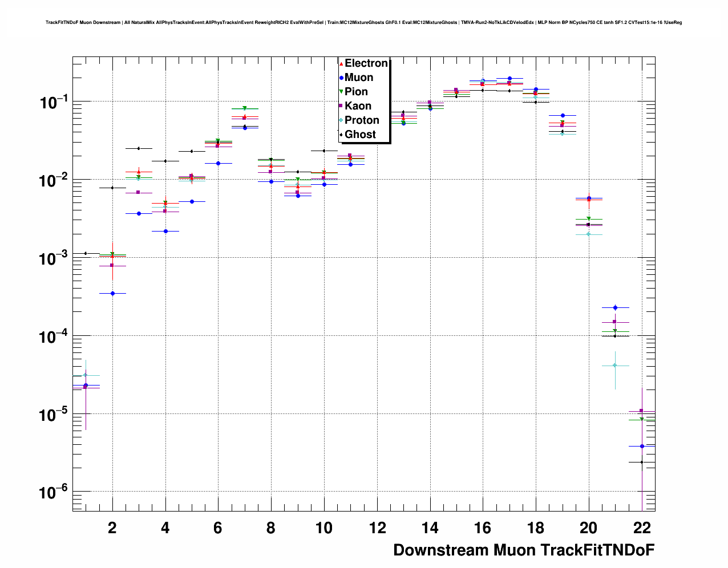728x568 pixels.
Task: Click the purple Kaon square legend marker
Action: (341, 106)
